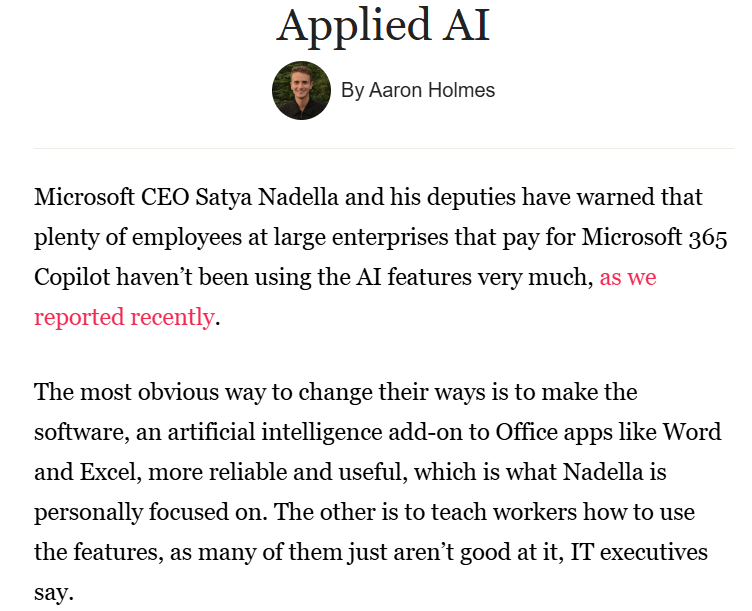This screenshot has height=611, width=752.
Task: Click the red "as we" link text
Action: pos(628,277)
